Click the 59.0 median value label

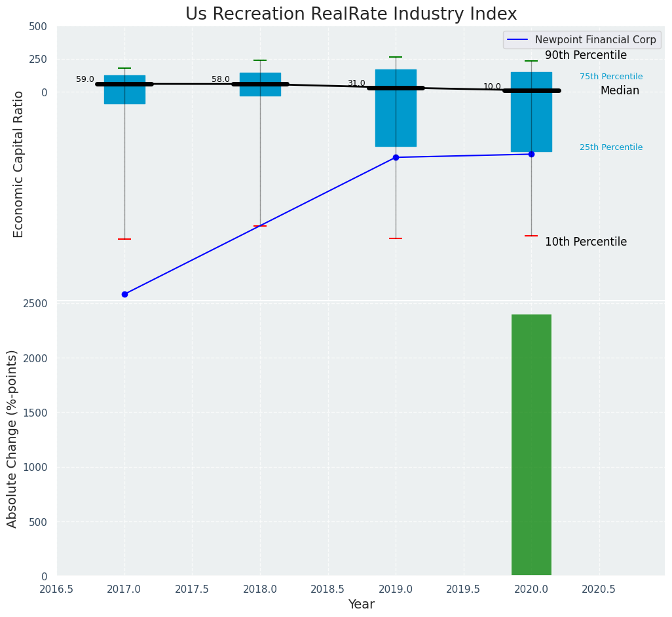[x=85, y=79]
